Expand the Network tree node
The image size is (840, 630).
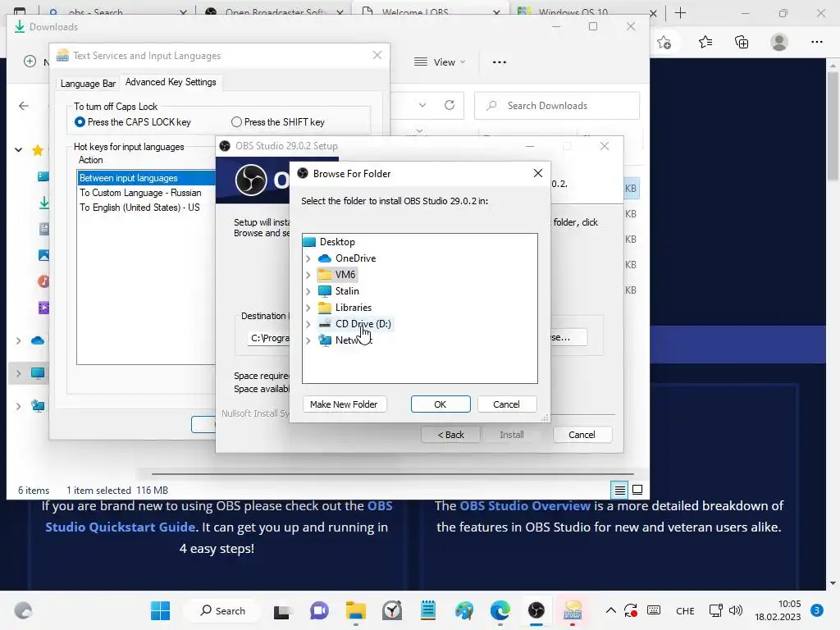(x=308, y=340)
